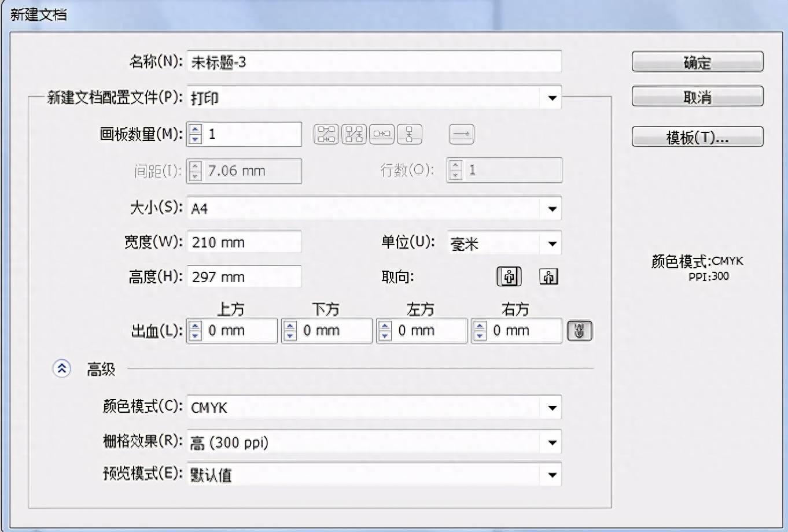Increase 上方 bleed with stepper up arrow
The image size is (788, 532).
coord(196,326)
